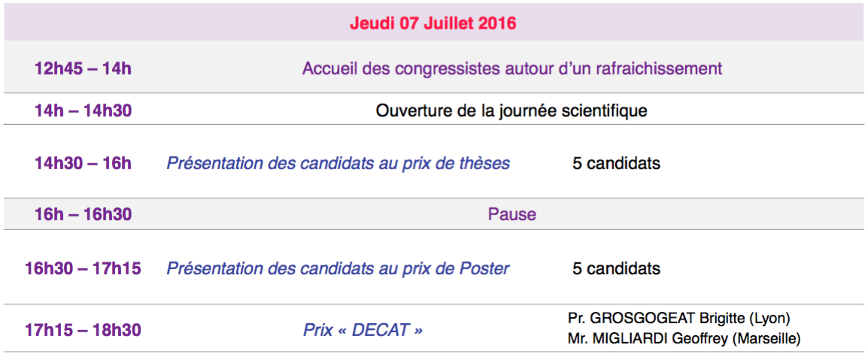Open the Prix « DECAT » session
The height and width of the screenshot is (360, 868).
pos(363,330)
